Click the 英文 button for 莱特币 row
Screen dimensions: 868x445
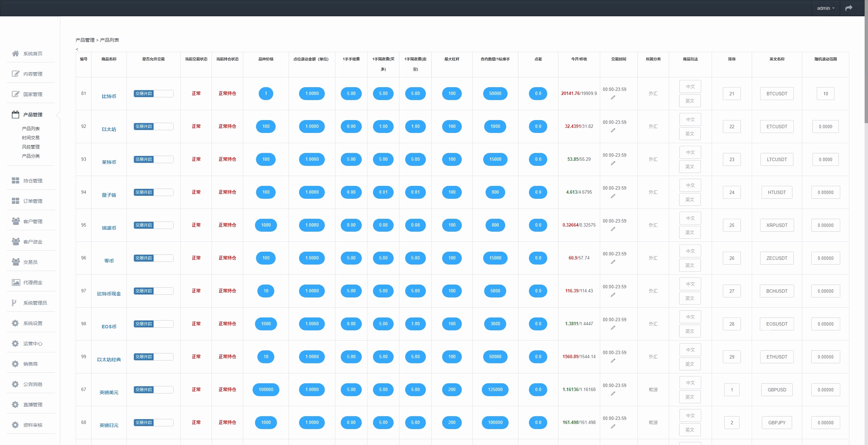pos(690,167)
